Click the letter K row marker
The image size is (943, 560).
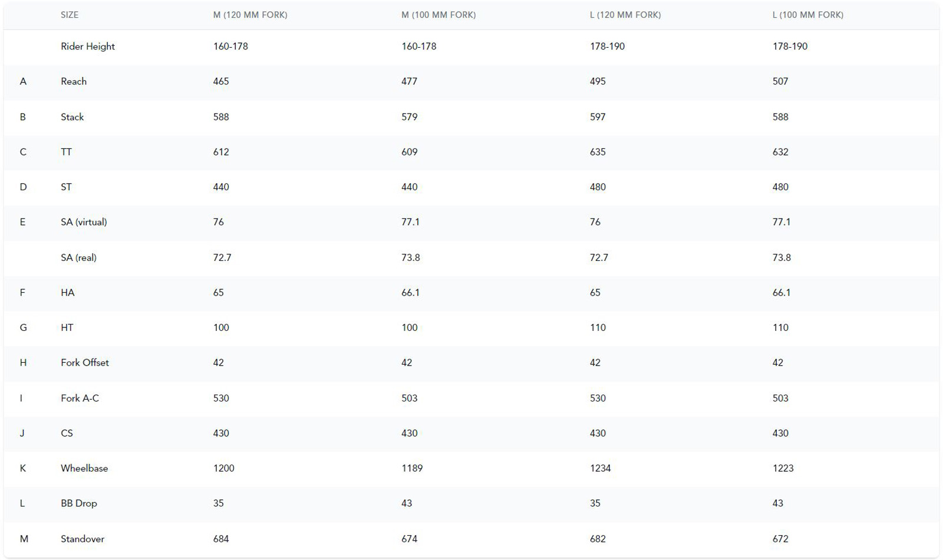point(23,468)
